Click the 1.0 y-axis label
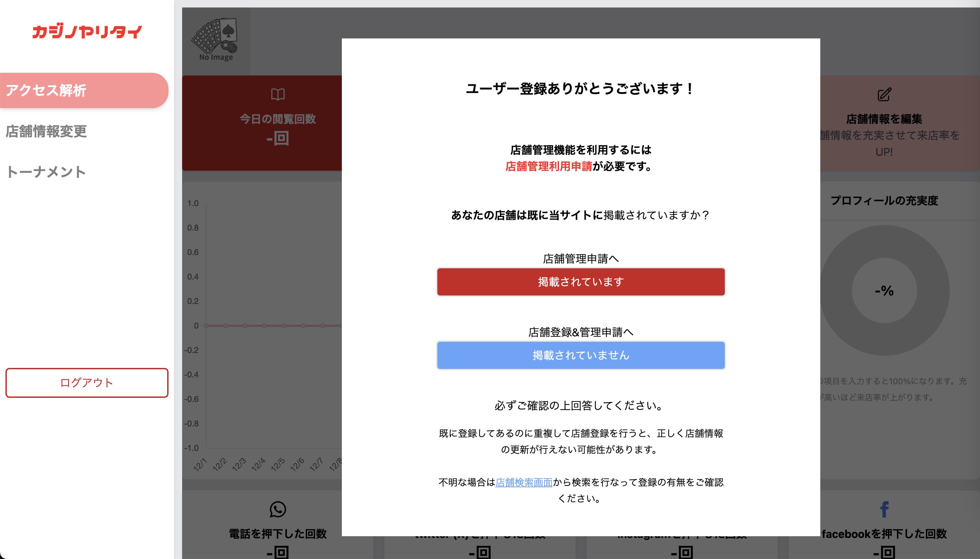The width and height of the screenshot is (980, 559). tap(193, 203)
